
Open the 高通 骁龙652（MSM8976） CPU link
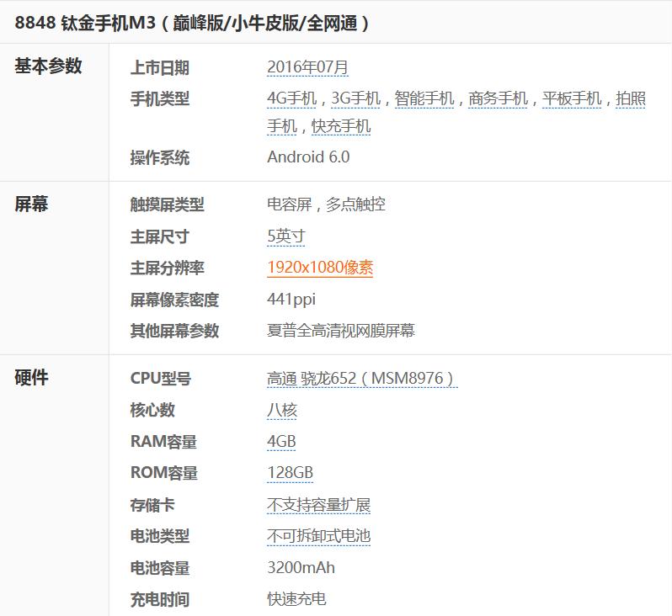point(362,378)
